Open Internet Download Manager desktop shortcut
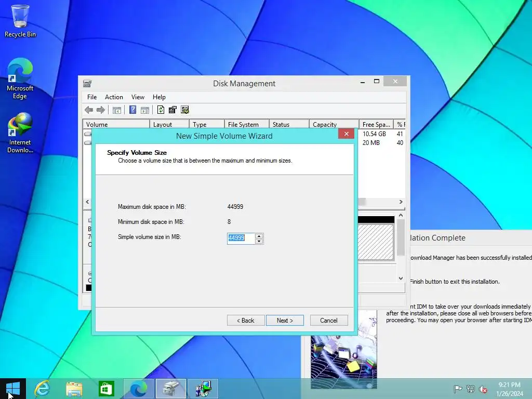This screenshot has width=532, height=399. 20,132
